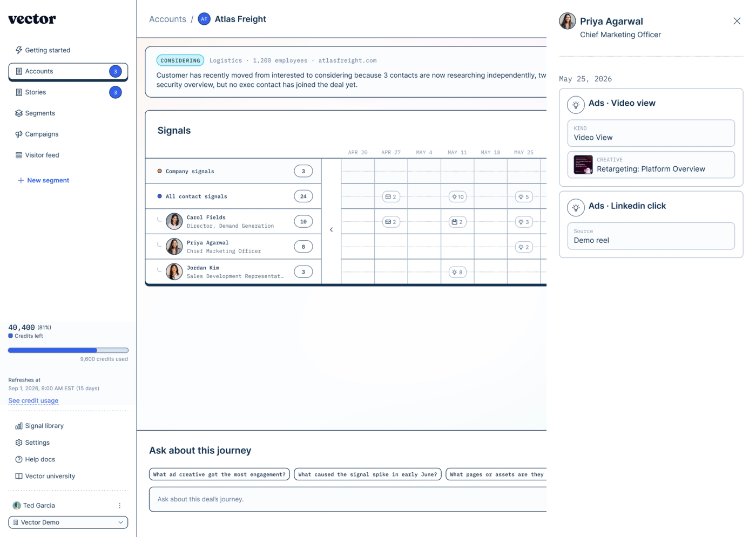Click Priya Agarwal's May 25 marker showing 2

coord(524,247)
